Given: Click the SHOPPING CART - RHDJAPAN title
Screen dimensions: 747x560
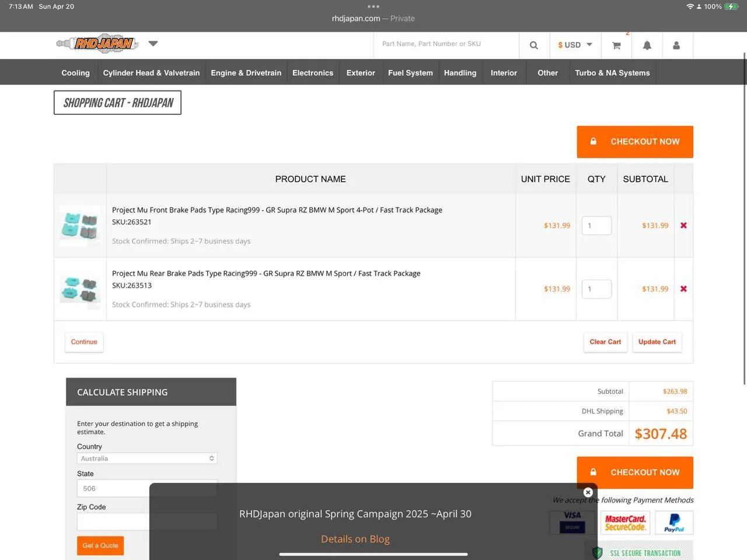Looking at the screenshot, I should pos(118,103).
